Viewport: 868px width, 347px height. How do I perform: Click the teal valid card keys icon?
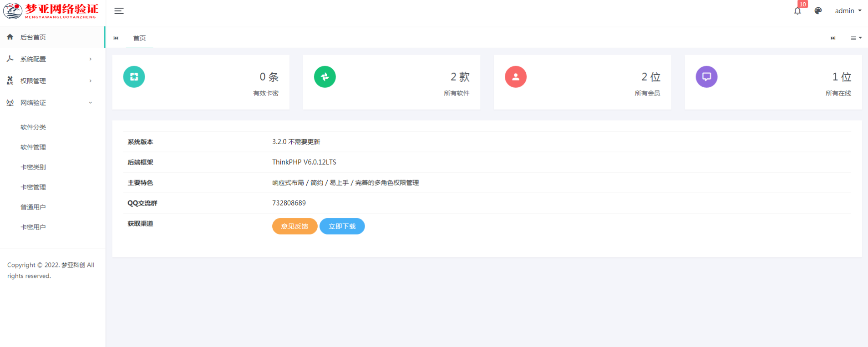134,77
